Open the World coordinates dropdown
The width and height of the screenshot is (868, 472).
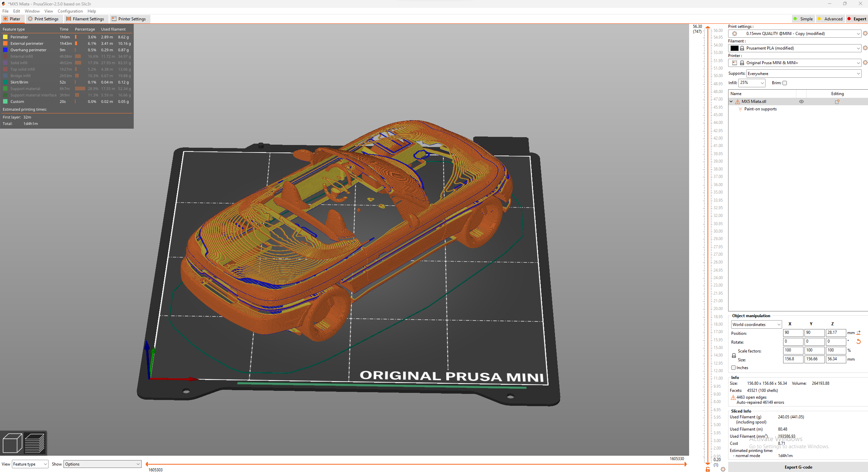pos(756,324)
